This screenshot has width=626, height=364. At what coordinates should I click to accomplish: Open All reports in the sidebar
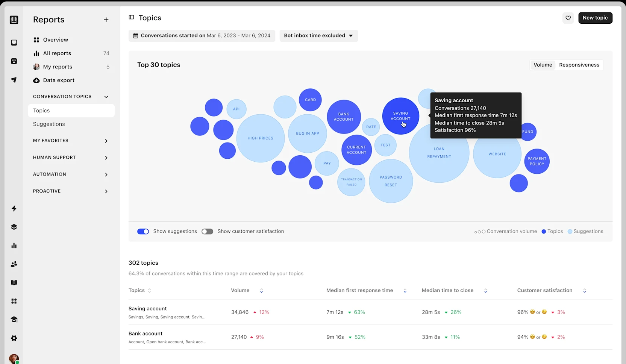pos(57,53)
